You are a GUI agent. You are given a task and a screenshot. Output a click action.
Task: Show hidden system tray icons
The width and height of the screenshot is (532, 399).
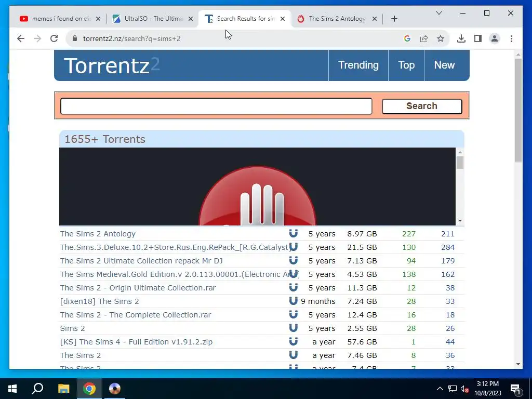[x=440, y=389]
